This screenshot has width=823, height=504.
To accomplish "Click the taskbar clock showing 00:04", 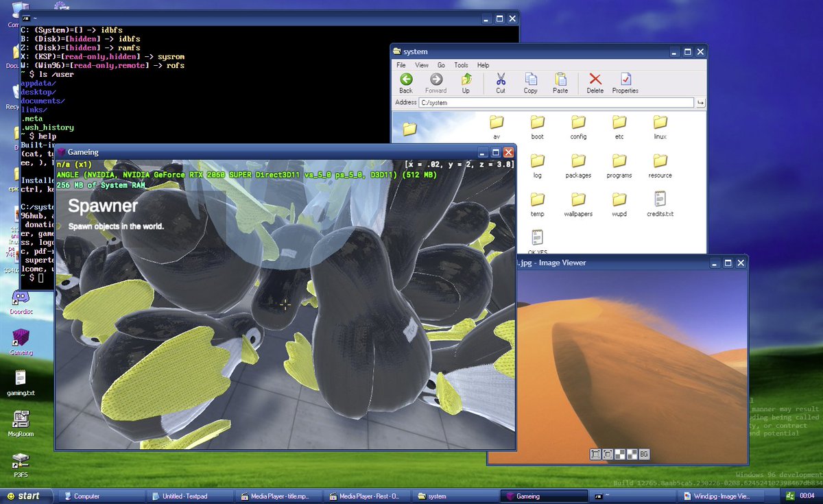I will point(807,496).
